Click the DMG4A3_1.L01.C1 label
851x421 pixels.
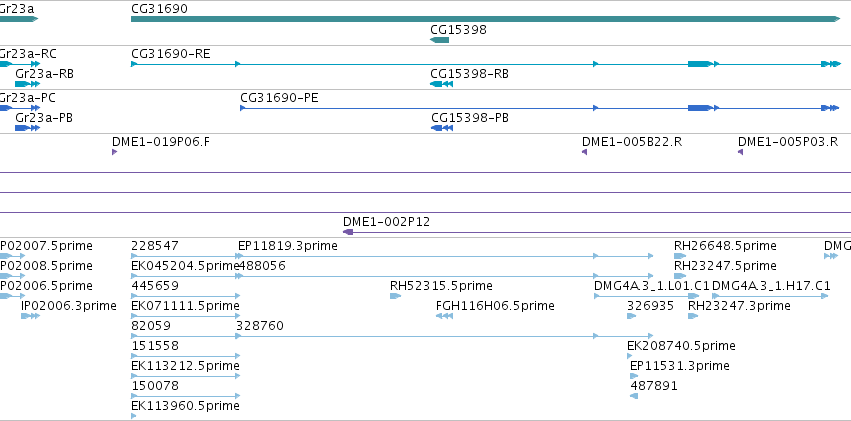[x=652, y=286]
